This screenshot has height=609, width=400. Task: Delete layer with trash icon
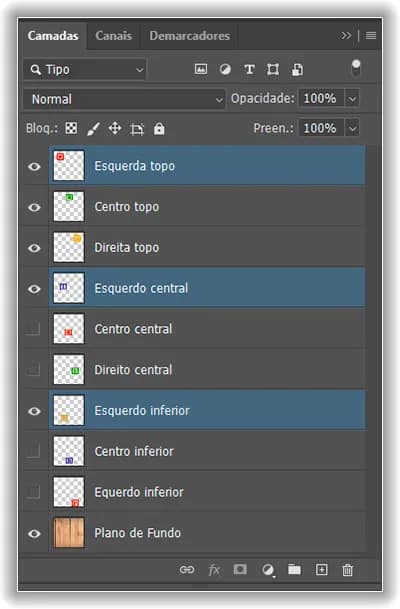348,570
